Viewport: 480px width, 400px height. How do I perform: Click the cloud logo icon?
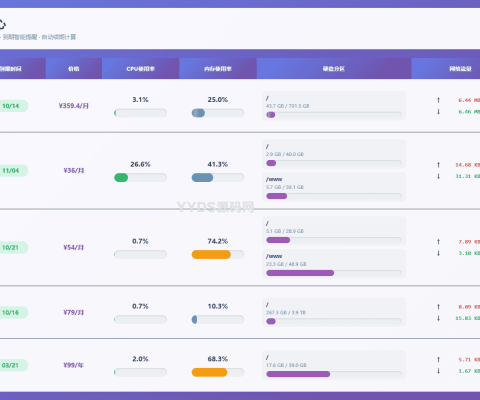click(2, 24)
